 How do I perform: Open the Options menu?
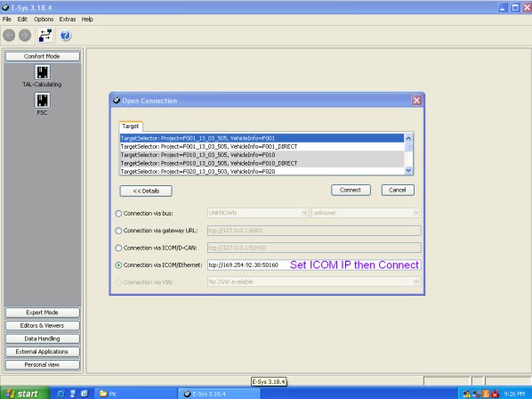44,20
